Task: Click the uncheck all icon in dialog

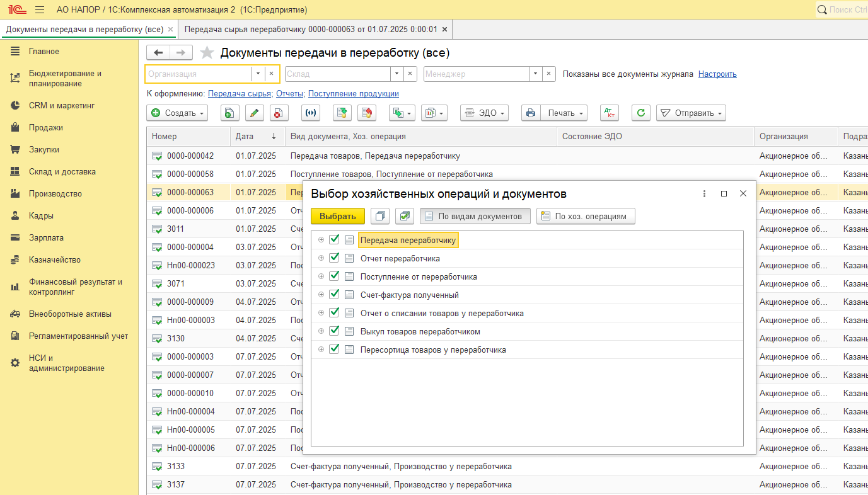Action: point(379,216)
